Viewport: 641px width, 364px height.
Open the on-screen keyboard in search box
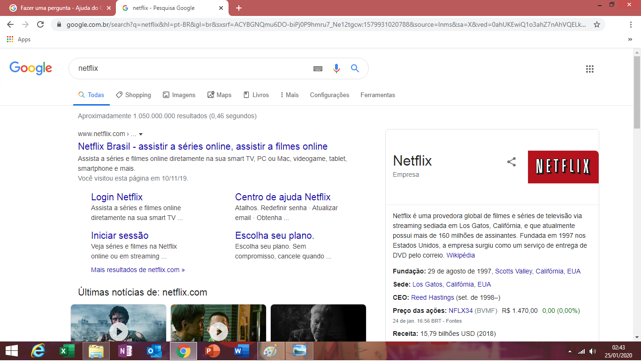tap(318, 68)
